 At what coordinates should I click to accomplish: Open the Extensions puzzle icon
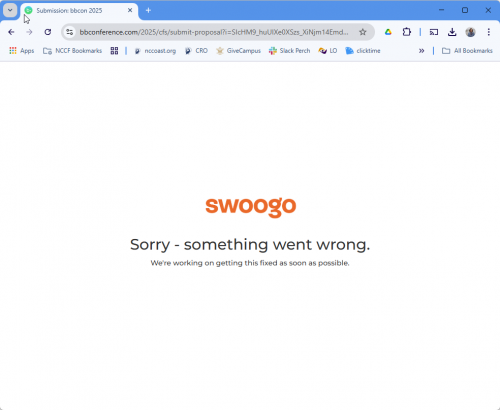coord(406,32)
